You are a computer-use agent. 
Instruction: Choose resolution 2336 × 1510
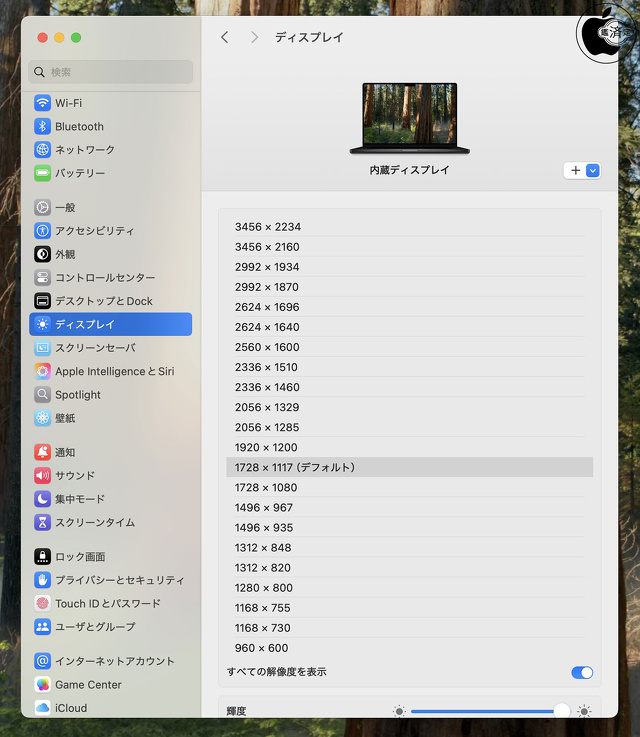[410, 367]
